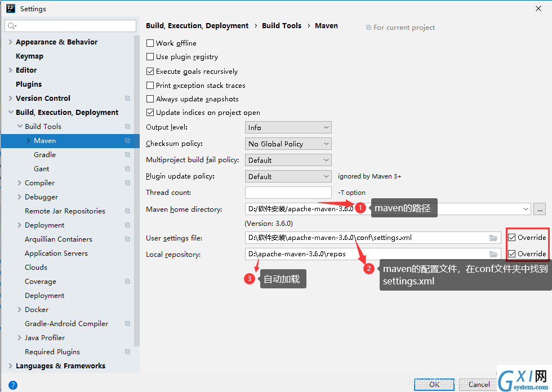Select Plugins in the settings tree
The image size is (552, 392).
tap(29, 84)
